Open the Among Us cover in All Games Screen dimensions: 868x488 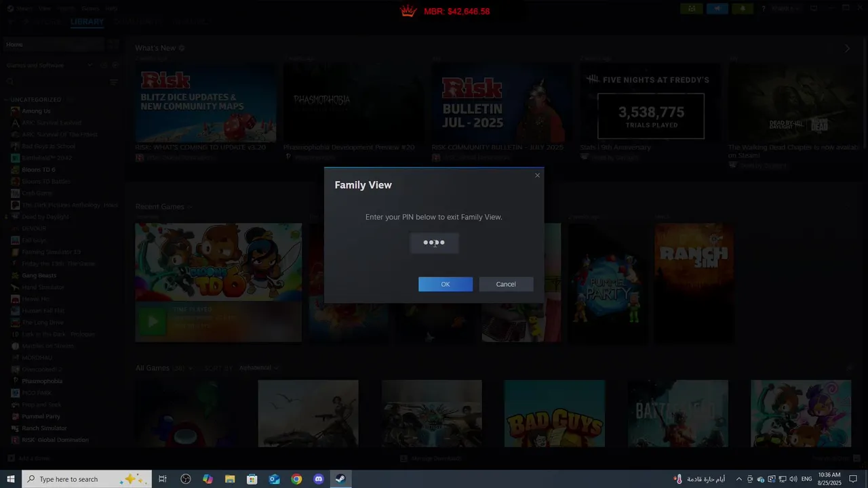coord(185,413)
